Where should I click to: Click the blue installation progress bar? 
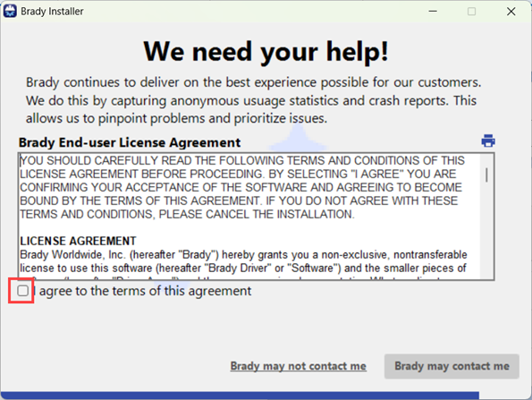(x=240, y=396)
